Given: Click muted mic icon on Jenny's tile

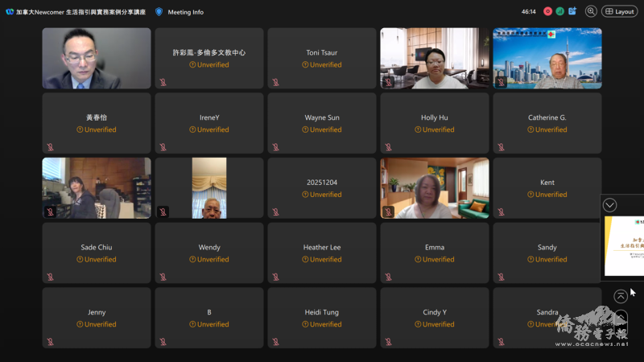Looking at the screenshot, I should click(x=50, y=342).
